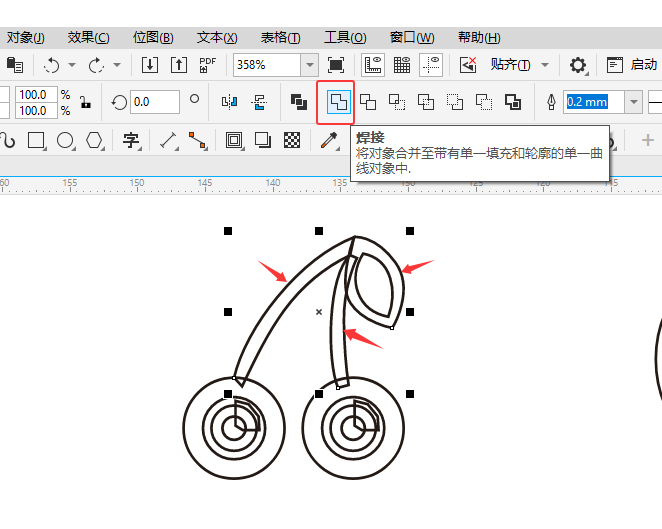Select the connector line tool

(x=198, y=140)
